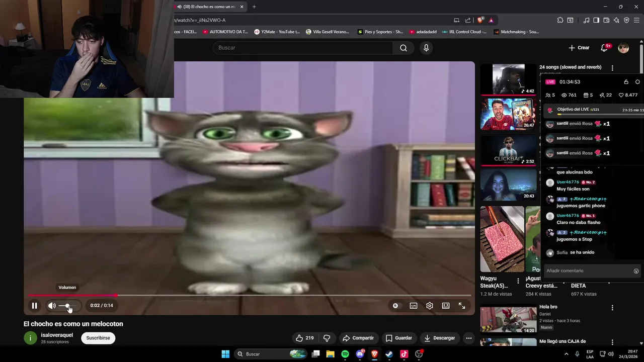Adjust the video volume slider
644x362 pixels.
[68, 306]
